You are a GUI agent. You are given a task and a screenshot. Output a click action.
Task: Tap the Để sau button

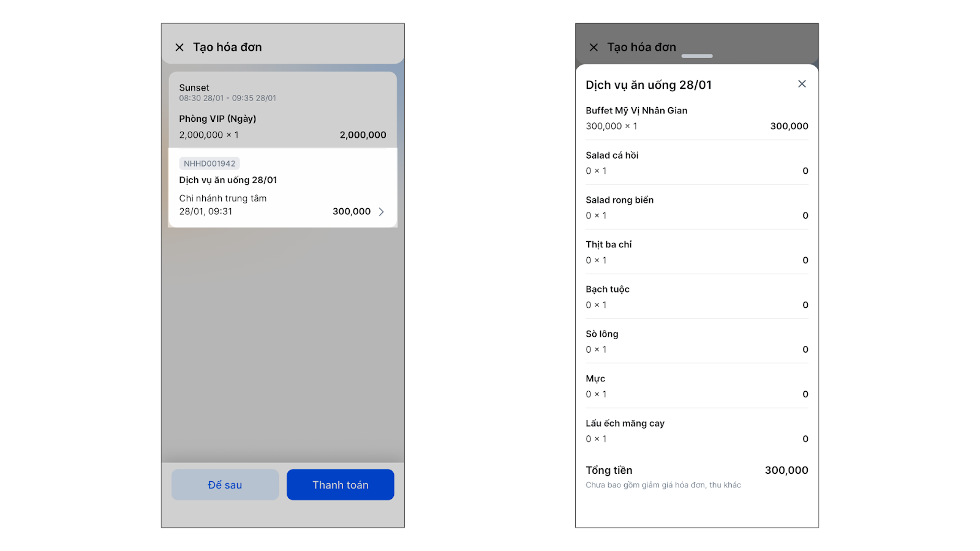(x=225, y=485)
